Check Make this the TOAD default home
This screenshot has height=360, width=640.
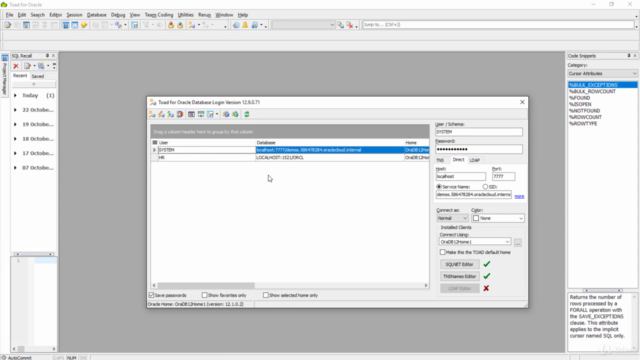[x=442, y=252]
